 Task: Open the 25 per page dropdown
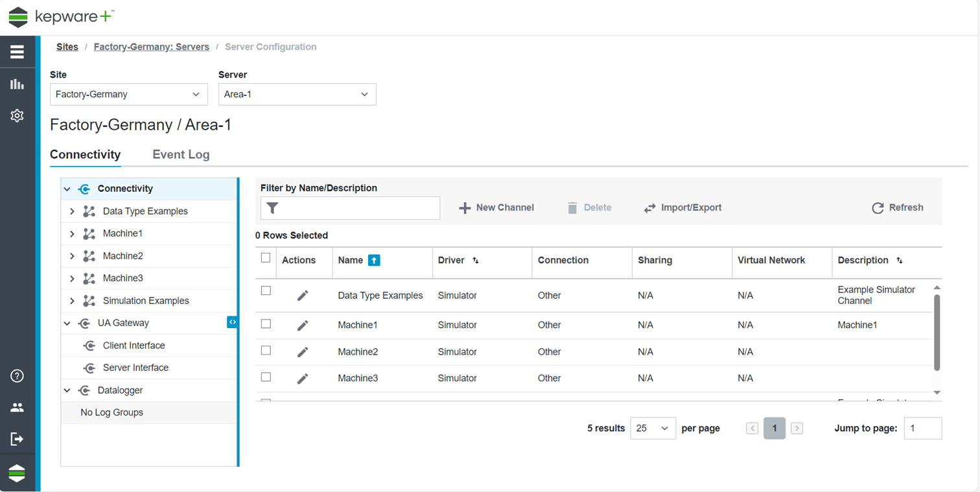[x=653, y=428]
